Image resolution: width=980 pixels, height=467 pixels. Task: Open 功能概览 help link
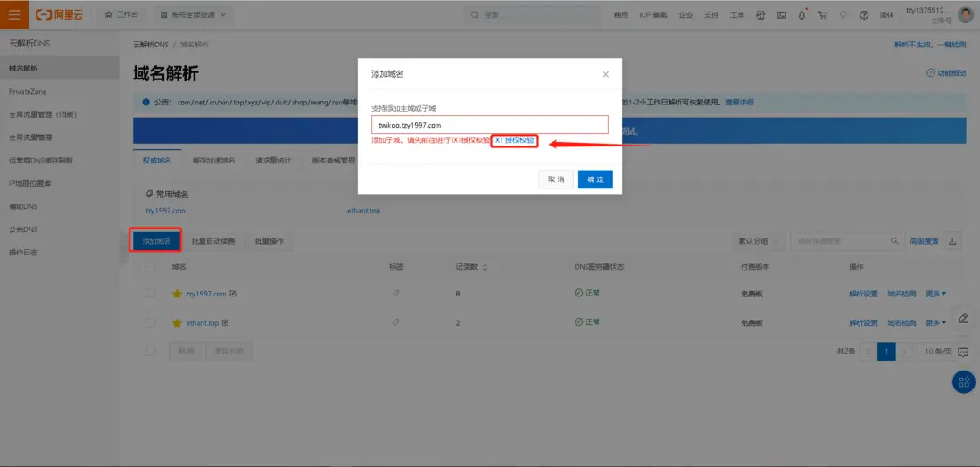tap(946, 73)
